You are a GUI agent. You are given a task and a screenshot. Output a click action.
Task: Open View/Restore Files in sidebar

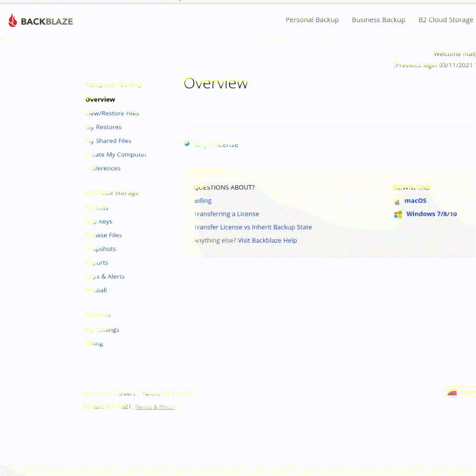tap(112, 113)
